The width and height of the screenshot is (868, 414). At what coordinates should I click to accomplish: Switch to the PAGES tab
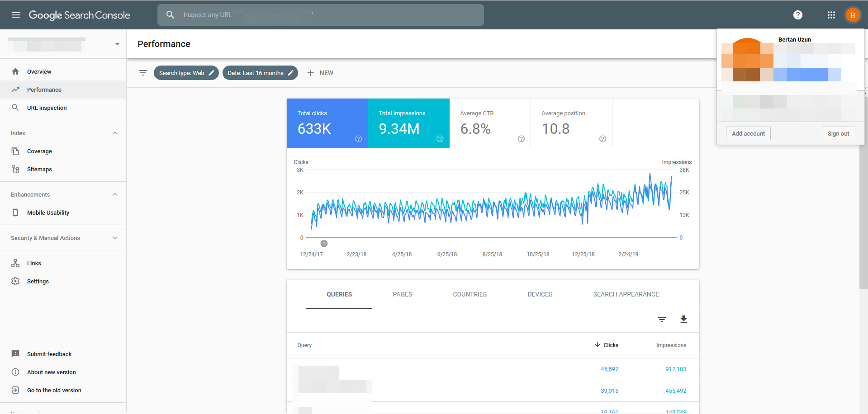(x=403, y=294)
